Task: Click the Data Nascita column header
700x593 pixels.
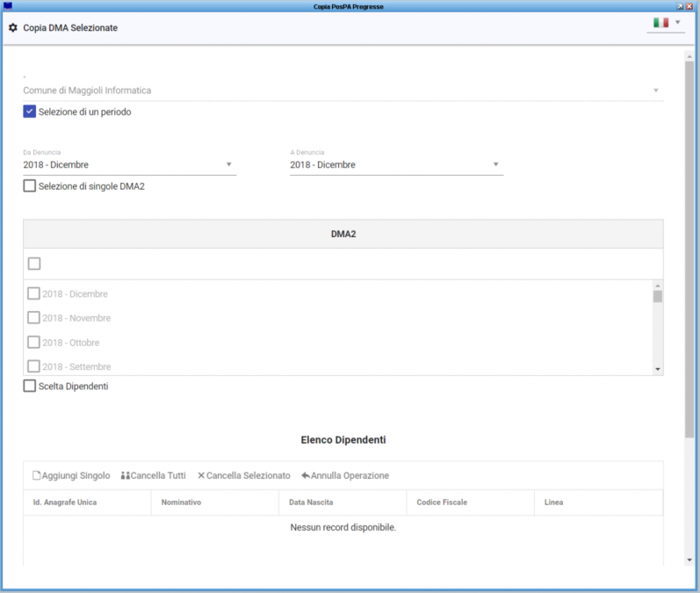Action: 343,503
